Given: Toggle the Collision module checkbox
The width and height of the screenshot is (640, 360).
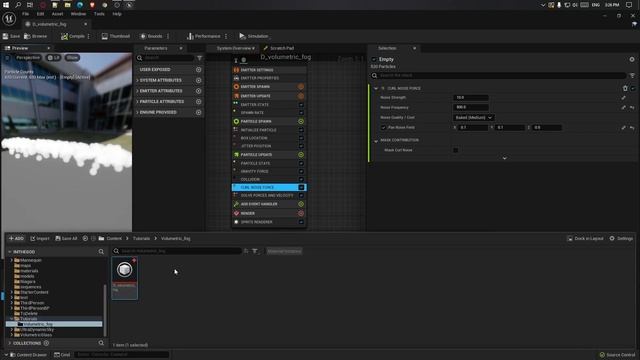Looking at the screenshot, I should coord(301,179).
